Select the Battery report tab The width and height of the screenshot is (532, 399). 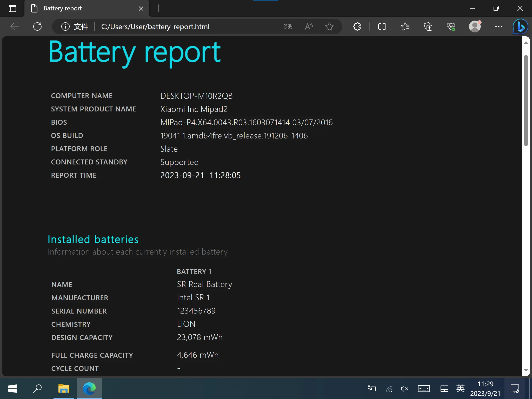coord(87,8)
